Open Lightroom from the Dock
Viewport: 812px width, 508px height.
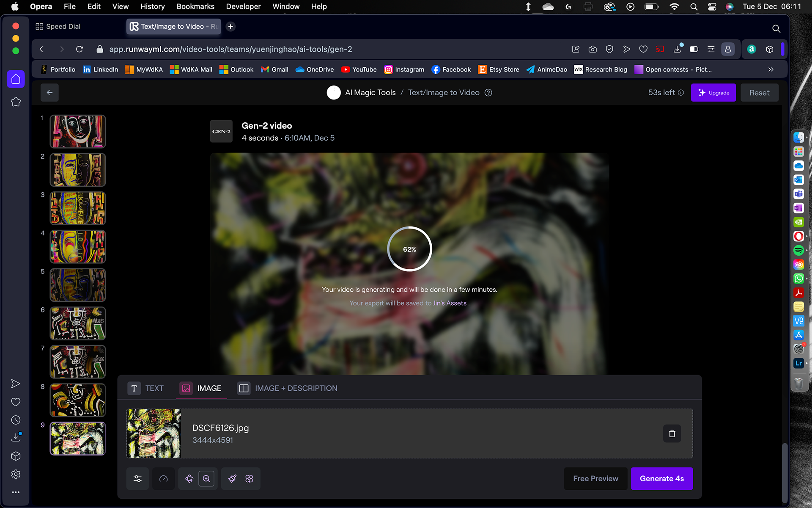tap(798, 363)
